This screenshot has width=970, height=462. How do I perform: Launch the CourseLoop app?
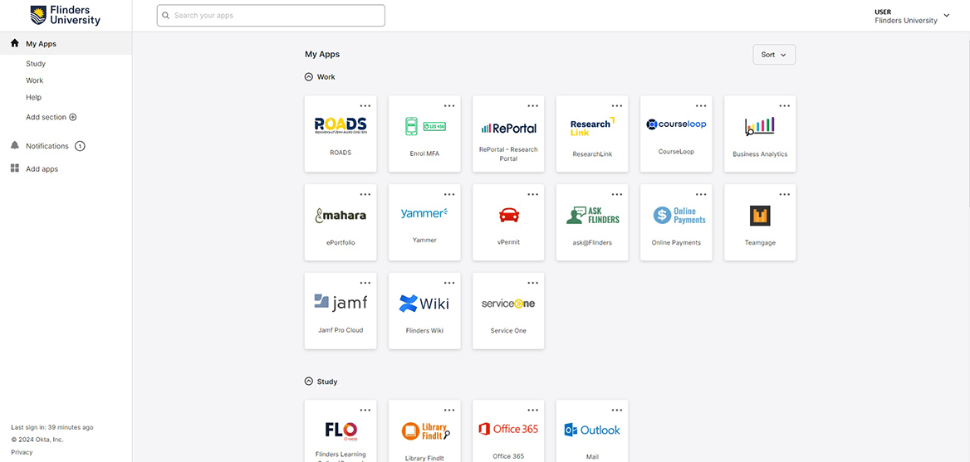click(x=676, y=134)
